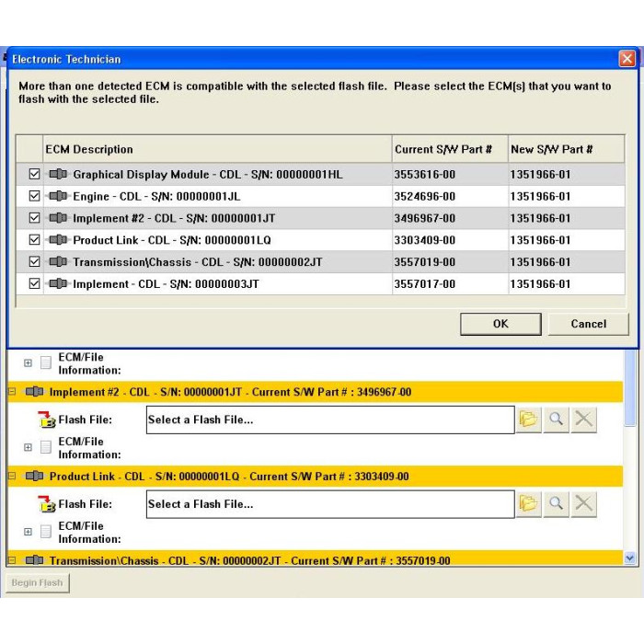
Task: Sort by New S/W Part # column
Action: (566, 149)
